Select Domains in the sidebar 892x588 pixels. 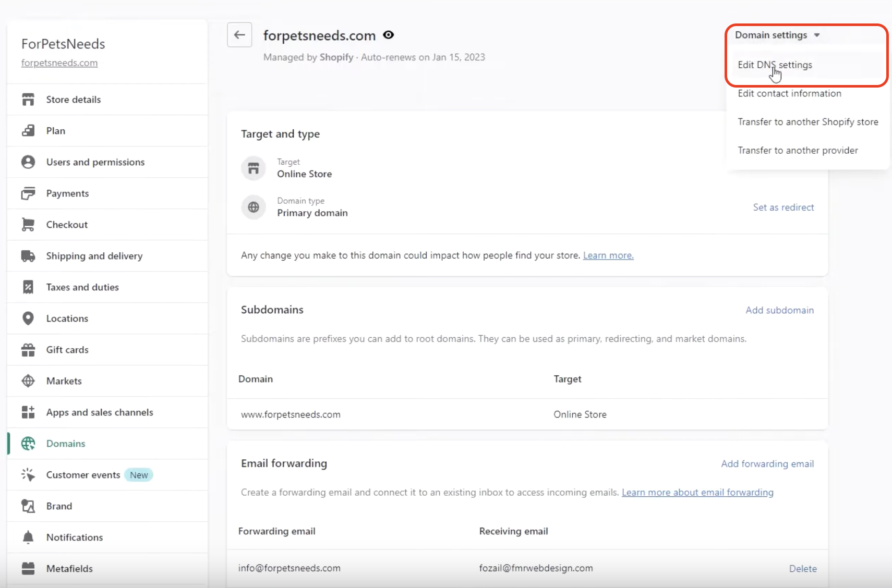click(107, 444)
